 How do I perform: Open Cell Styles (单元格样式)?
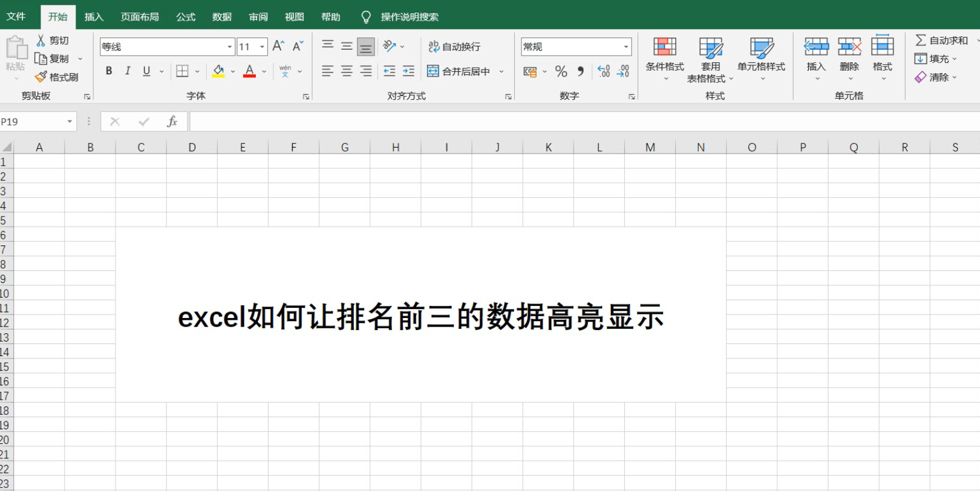(x=762, y=58)
